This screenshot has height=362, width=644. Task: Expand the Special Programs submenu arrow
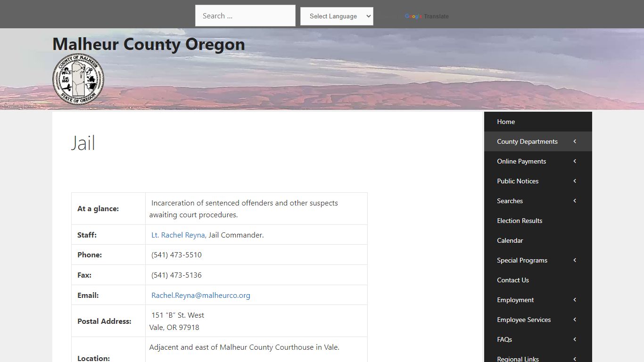coord(575,260)
